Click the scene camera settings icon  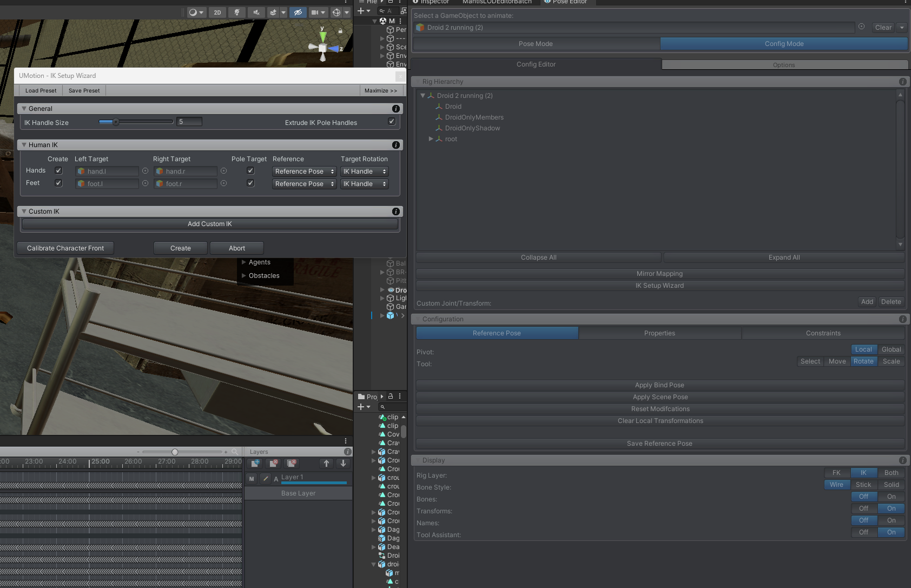click(x=314, y=12)
